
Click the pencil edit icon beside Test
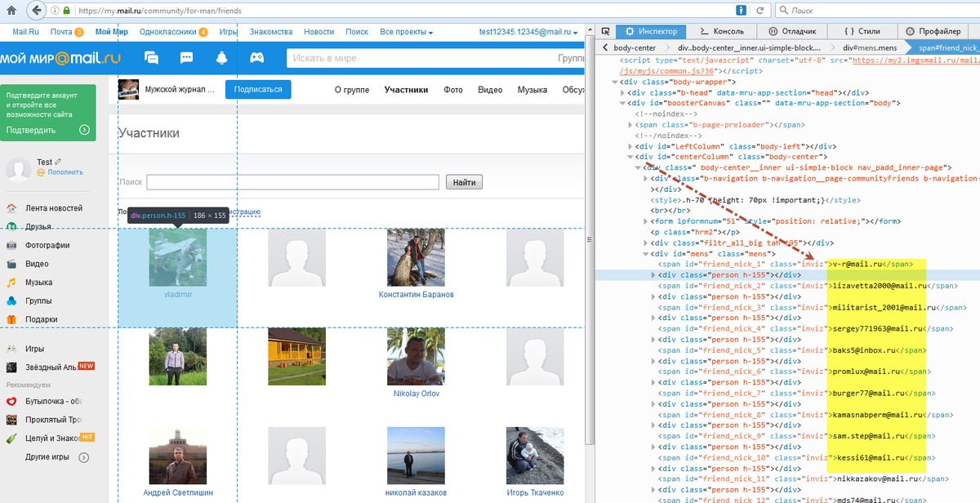tap(59, 162)
